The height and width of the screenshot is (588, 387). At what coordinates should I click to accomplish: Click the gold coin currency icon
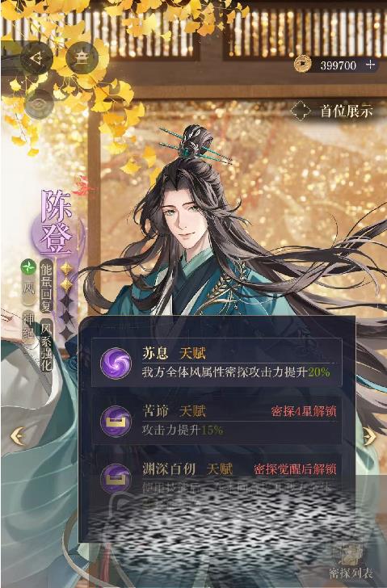pos(301,65)
